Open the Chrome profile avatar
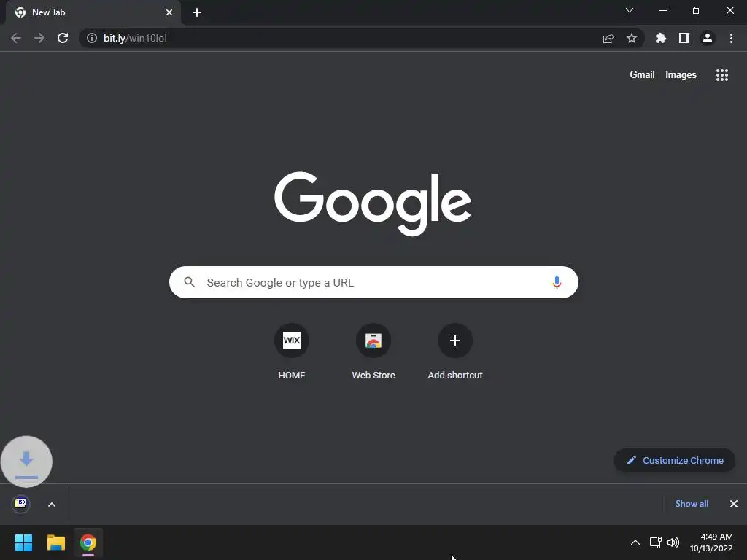The image size is (747, 560). coord(708,38)
